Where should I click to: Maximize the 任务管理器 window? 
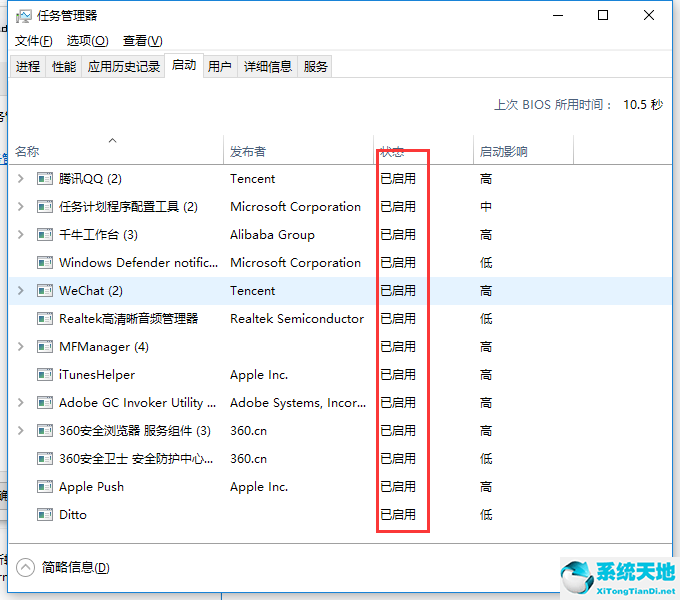coord(603,16)
